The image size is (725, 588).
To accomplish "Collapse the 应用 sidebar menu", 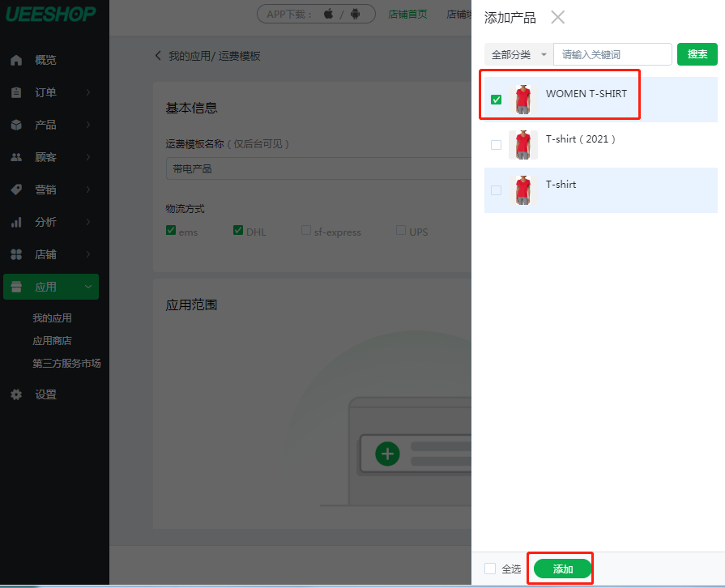I will click(51, 287).
